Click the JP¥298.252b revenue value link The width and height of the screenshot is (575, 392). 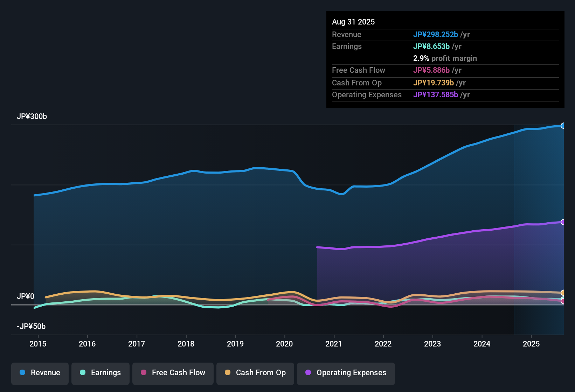point(436,34)
